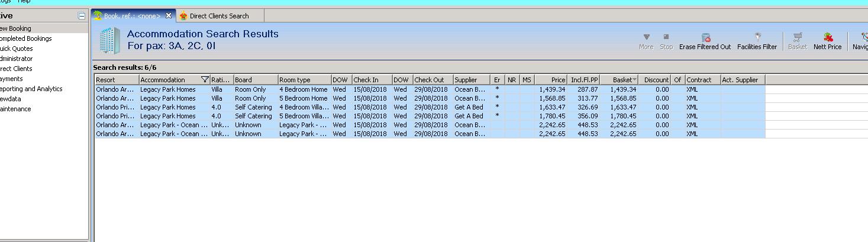Screen dimensions: 868x242
Task: Click the Stop square icon
Action: pyautogui.click(x=666, y=37)
